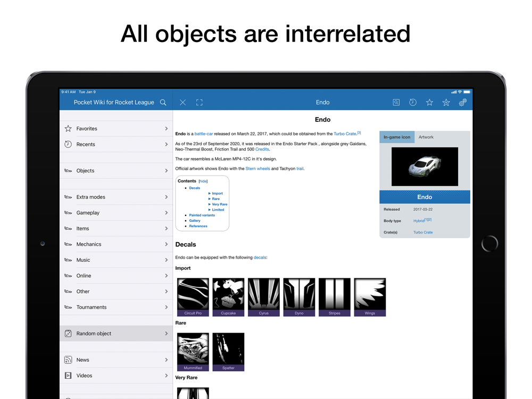
Task: Jump to References in Contents
Action: 198,226
